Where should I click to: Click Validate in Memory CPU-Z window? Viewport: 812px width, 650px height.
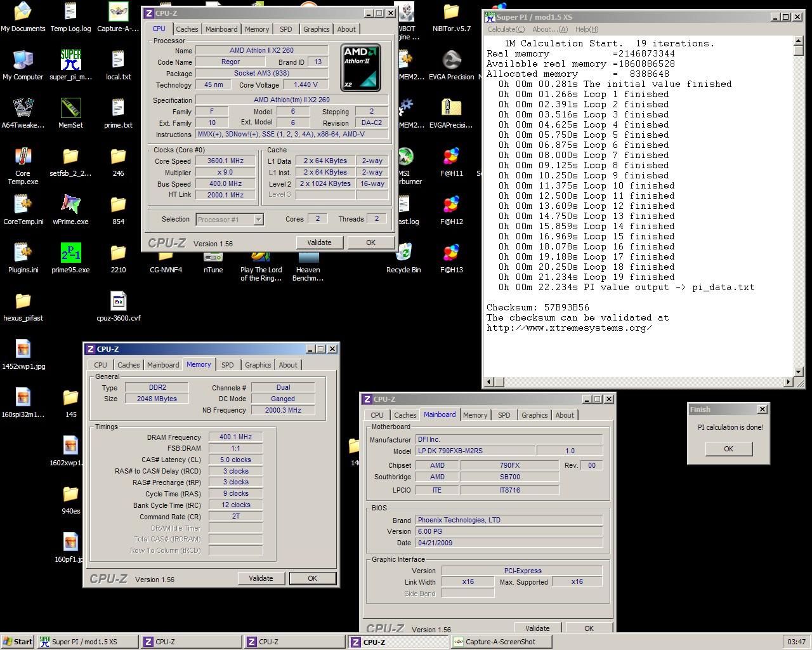(261, 578)
